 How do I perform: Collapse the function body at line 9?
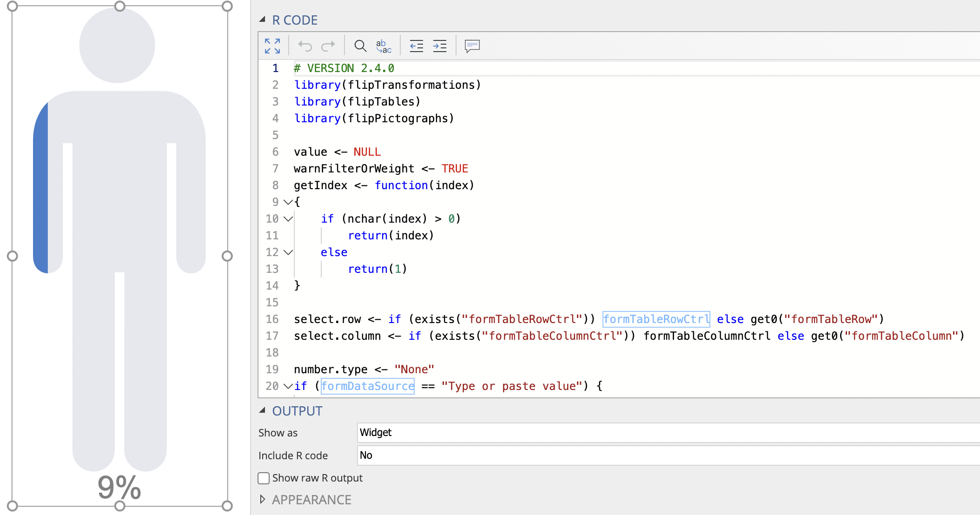(288, 202)
